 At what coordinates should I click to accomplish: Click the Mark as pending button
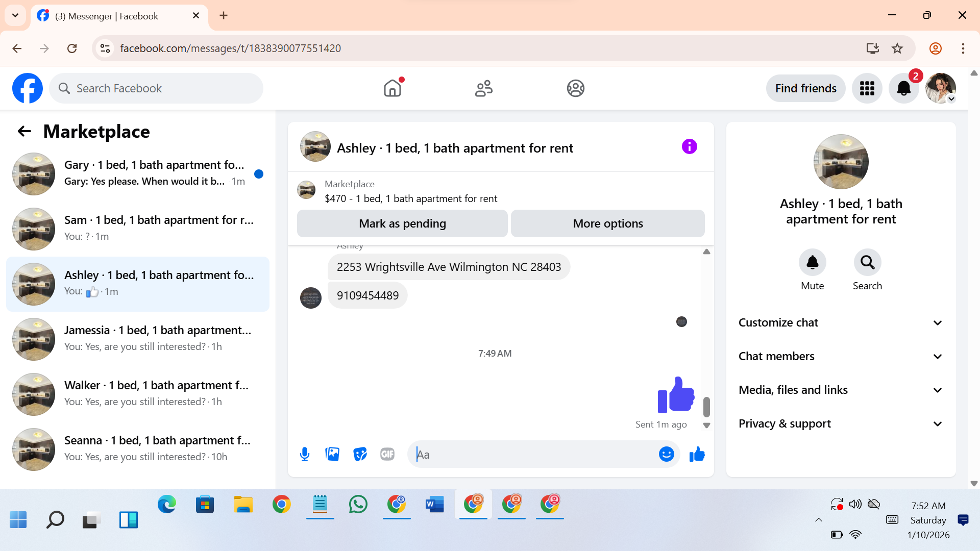(x=402, y=224)
